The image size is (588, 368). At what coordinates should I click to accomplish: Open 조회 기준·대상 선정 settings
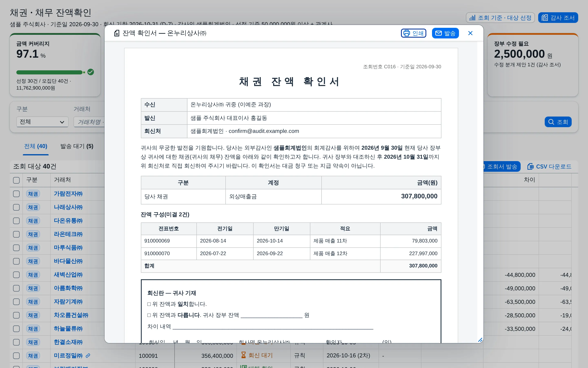[500, 18]
